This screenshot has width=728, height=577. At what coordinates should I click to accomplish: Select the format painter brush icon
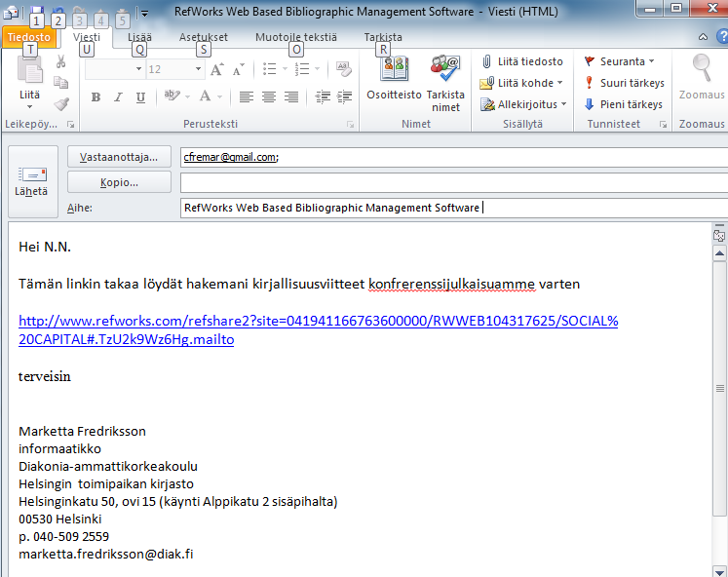(x=61, y=104)
